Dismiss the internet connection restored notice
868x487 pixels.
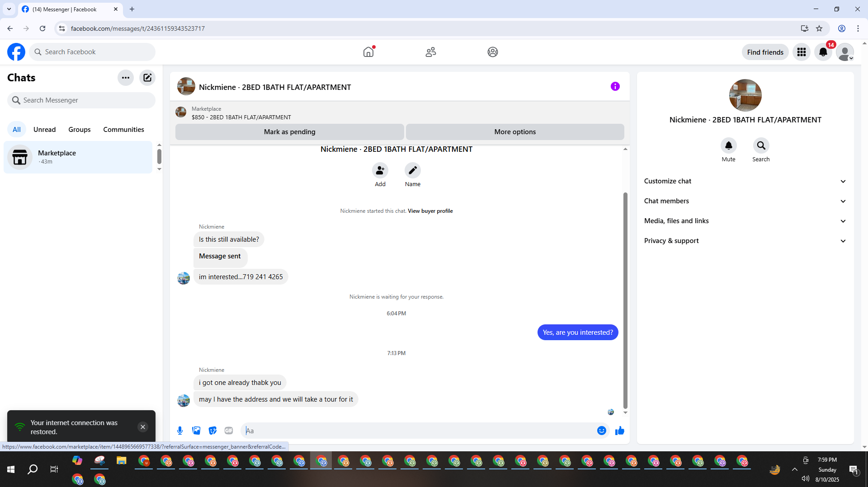[x=143, y=427]
